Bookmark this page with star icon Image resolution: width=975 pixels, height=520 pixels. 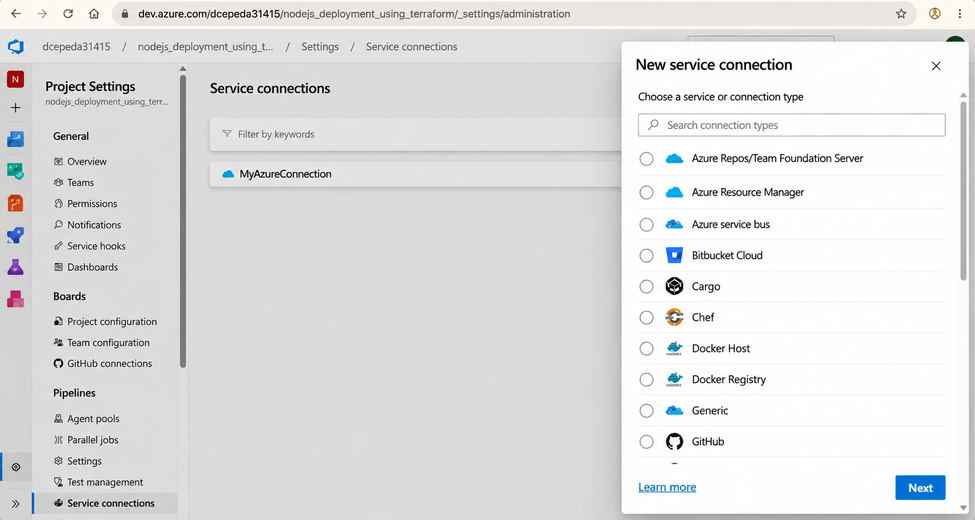pyautogui.click(x=901, y=14)
